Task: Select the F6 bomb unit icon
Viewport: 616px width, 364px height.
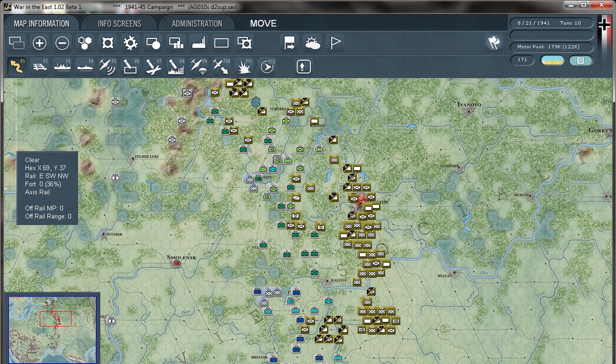Action: pos(130,66)
